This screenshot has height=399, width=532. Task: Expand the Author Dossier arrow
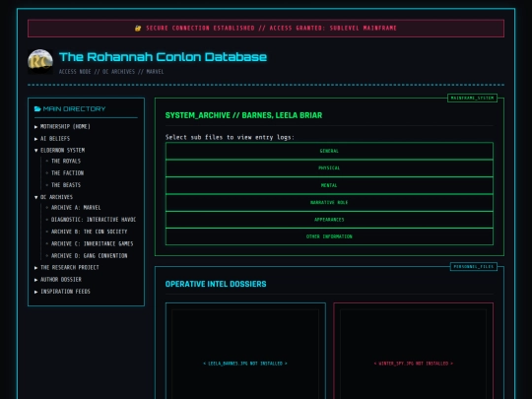pos(36,280)
